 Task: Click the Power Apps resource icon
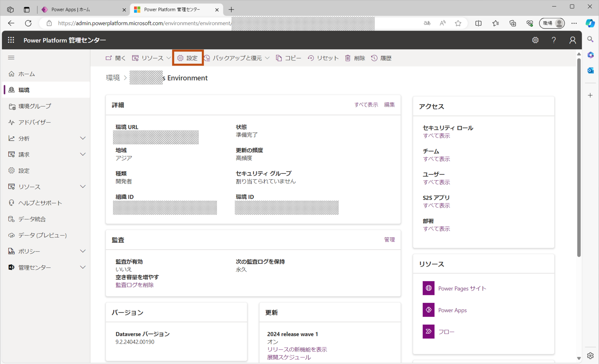(428, 310)
